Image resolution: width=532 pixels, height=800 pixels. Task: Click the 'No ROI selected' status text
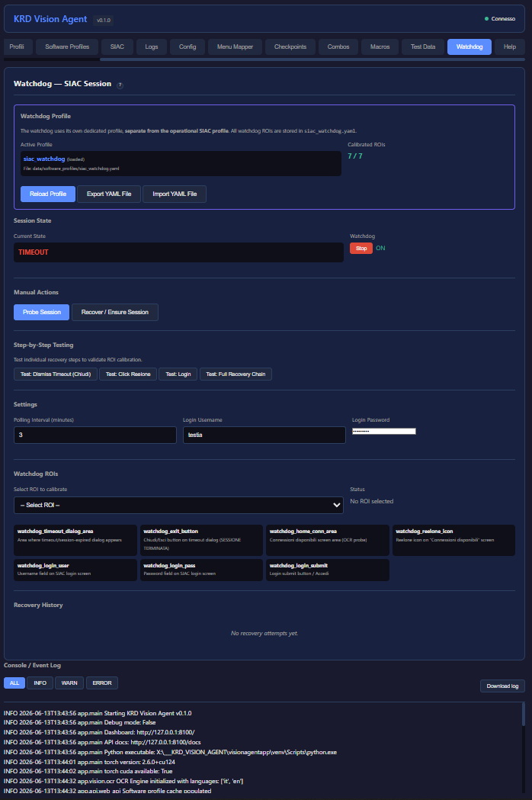click(x=372, y=502)
